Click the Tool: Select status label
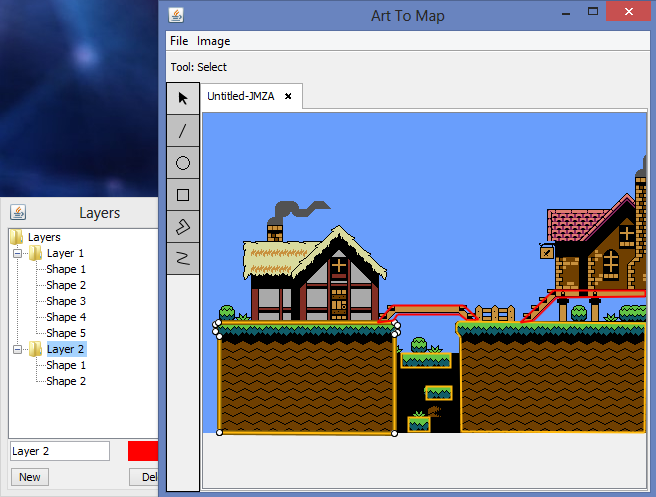The image size is (656, 497). click(x=199, y=67)
